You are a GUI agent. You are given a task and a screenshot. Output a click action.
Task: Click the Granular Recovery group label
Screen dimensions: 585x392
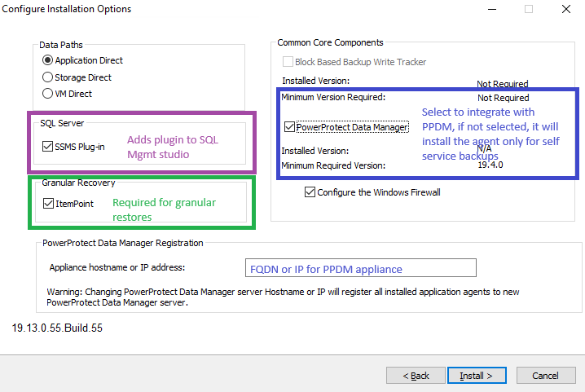[78, 183]
